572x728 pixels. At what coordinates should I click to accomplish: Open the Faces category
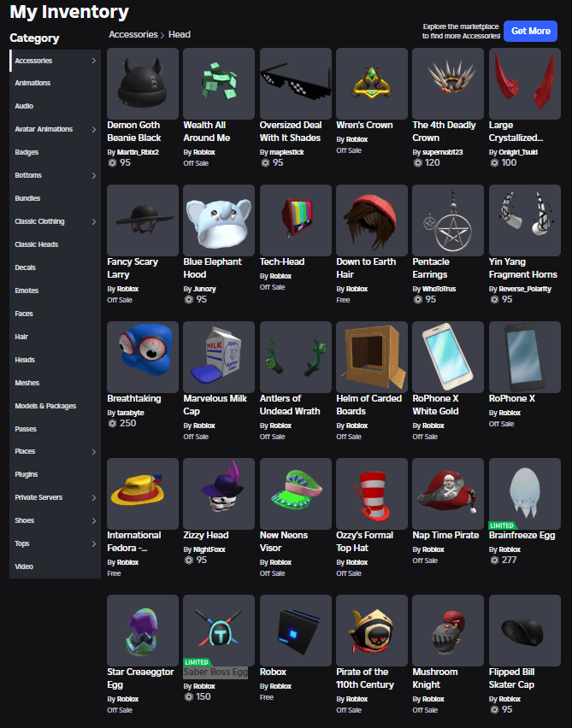point(24,314)
